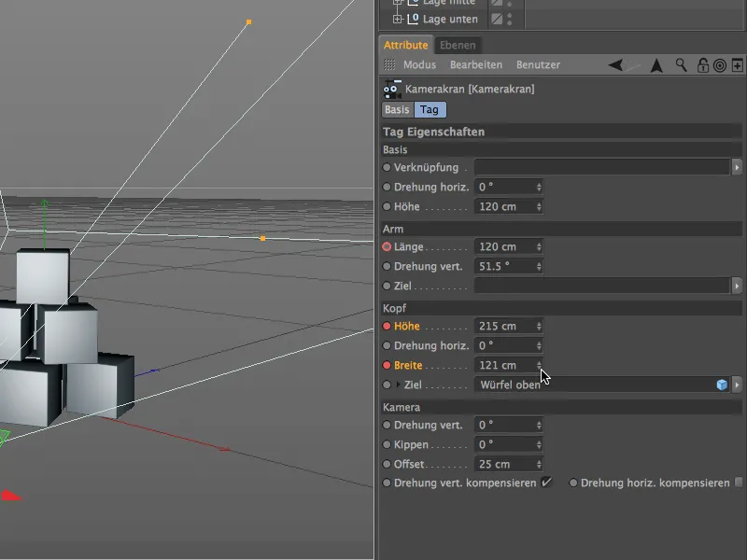747x560 pixels.
Task: Click the red X axis arrow in viewport
Action: [x=224, y=449]
